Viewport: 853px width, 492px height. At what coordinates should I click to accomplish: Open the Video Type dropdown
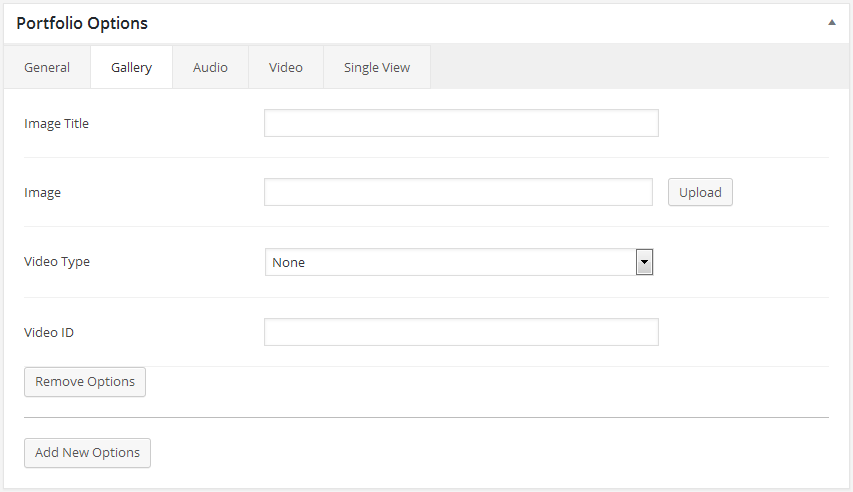pos(450,262)
